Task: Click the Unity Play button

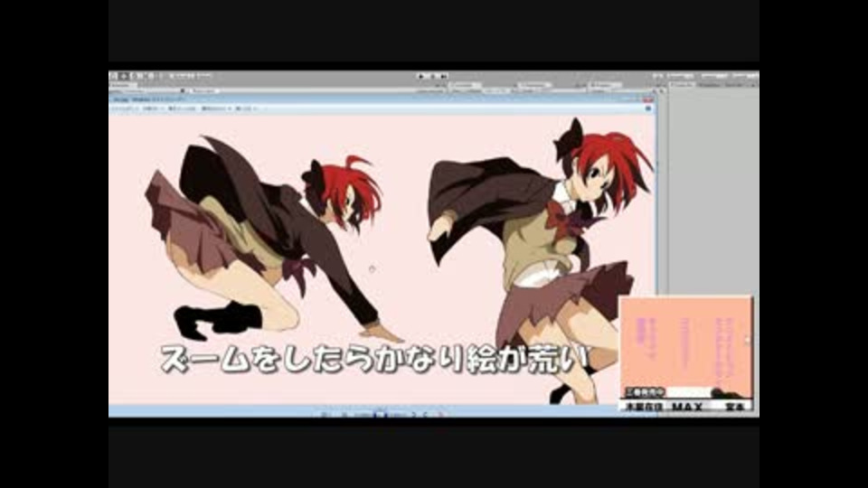Action: tap(422, 76)
